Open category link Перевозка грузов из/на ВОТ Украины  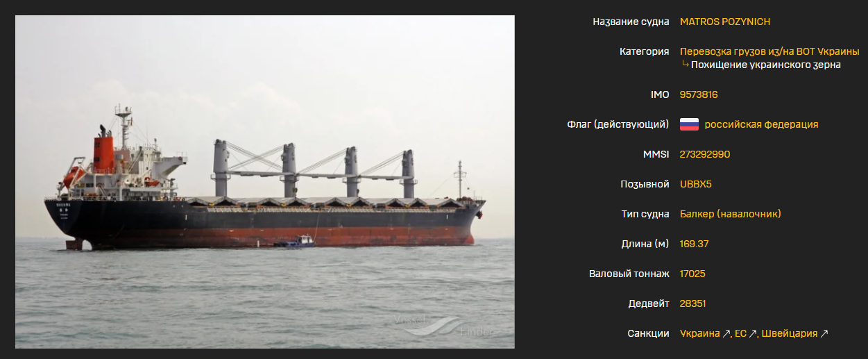769,51
